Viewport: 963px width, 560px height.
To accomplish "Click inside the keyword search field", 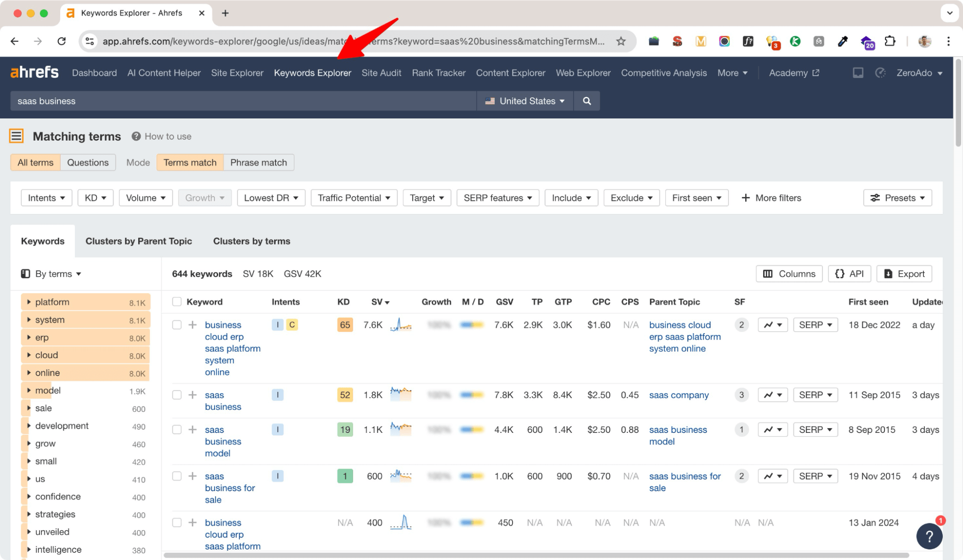I will click(x=241, y=101).
